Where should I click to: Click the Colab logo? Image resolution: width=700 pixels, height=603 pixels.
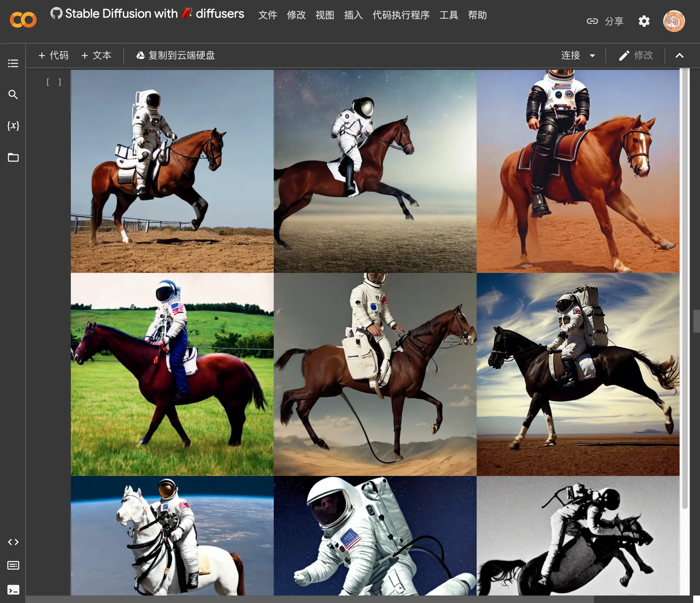23,20
